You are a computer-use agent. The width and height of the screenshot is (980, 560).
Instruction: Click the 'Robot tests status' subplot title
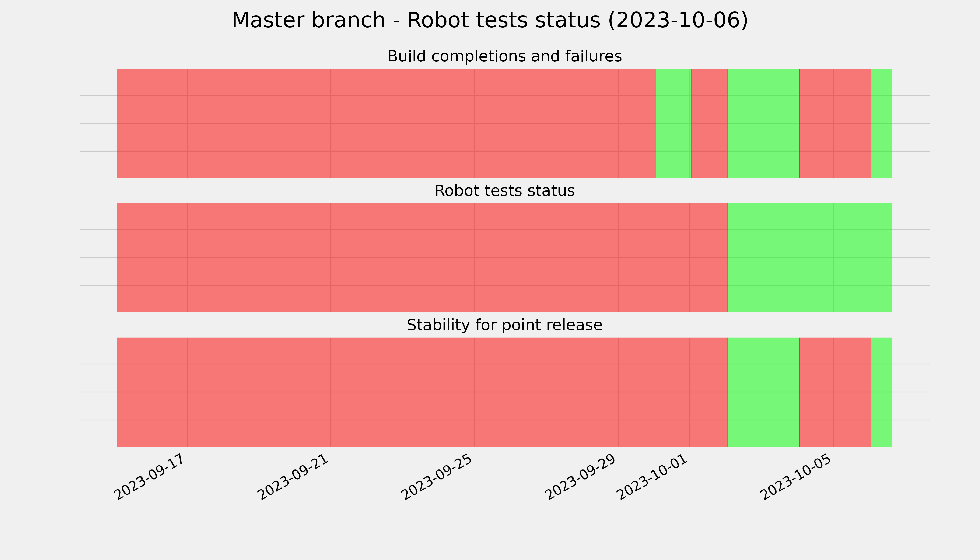(504, 191)
